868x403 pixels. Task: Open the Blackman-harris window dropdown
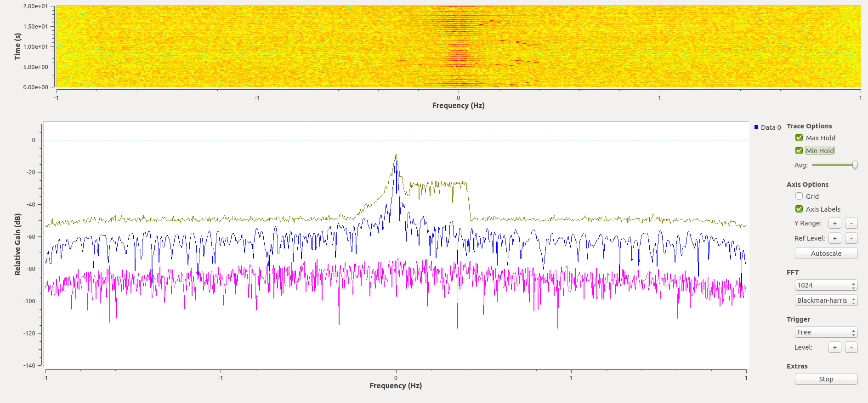pyautogui.click(x=826, y=300)
